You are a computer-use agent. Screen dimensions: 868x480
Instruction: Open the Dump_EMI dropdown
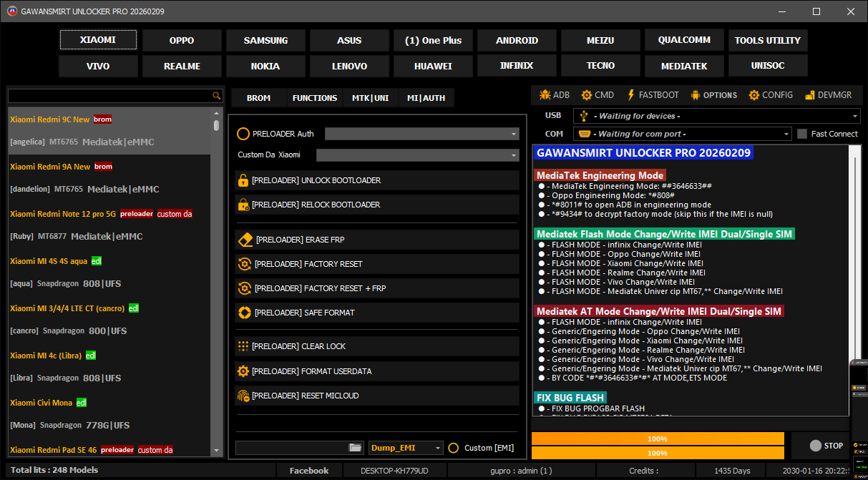click(x=438, y=448)
